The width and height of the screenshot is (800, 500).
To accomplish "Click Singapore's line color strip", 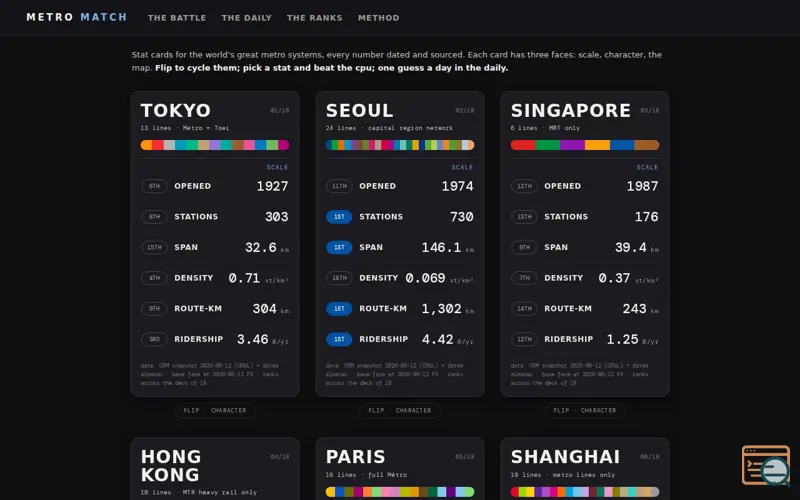I will pyautogui.click(x=585, y=145).
